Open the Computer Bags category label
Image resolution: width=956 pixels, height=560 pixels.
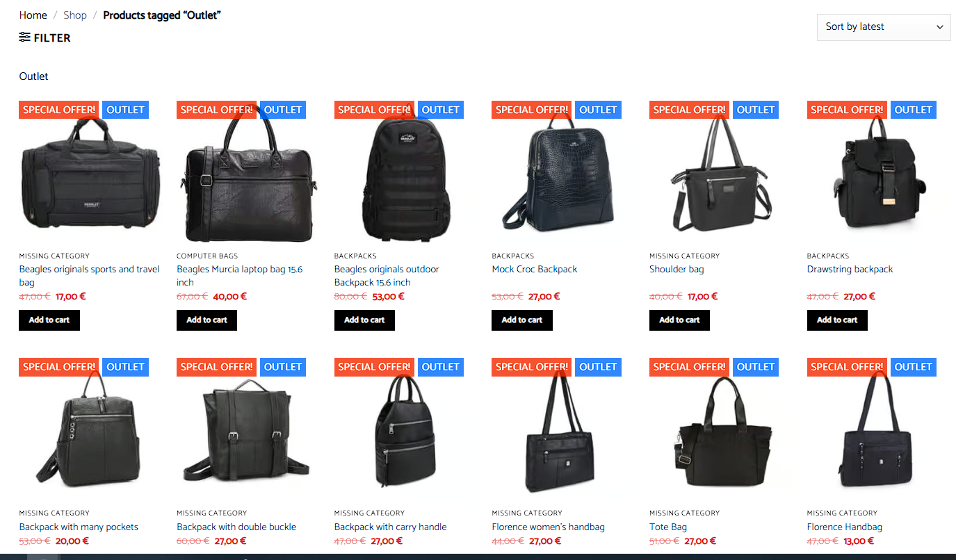click(x=207, y=256)
